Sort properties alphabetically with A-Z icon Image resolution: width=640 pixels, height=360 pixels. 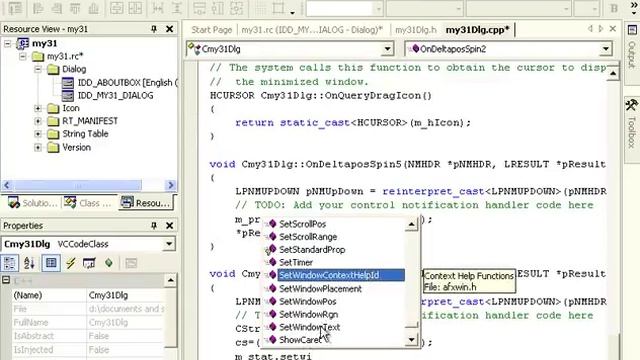coord(29,263)
